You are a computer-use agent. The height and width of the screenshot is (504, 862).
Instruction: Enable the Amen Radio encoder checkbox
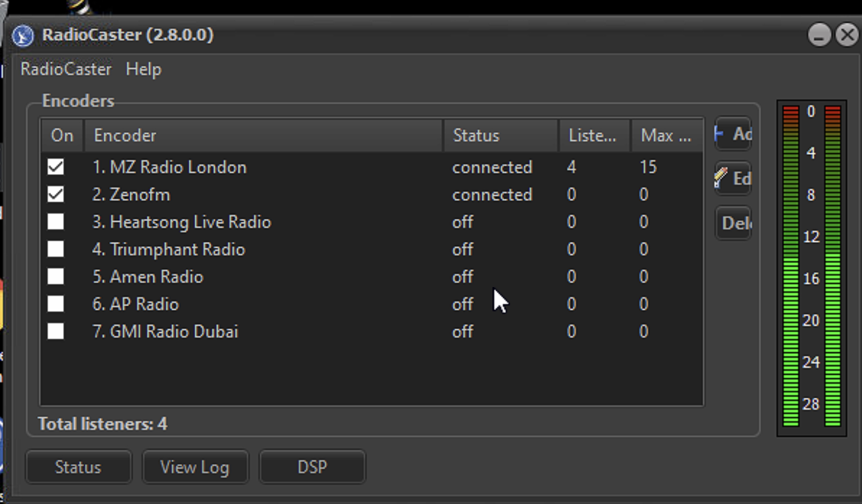(56, 276)
